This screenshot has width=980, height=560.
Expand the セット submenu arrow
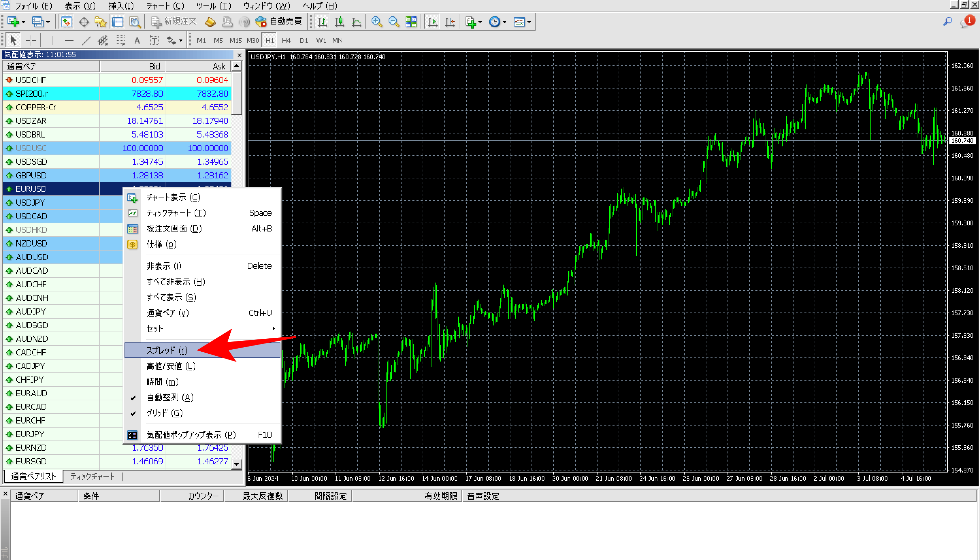(273, 329)
